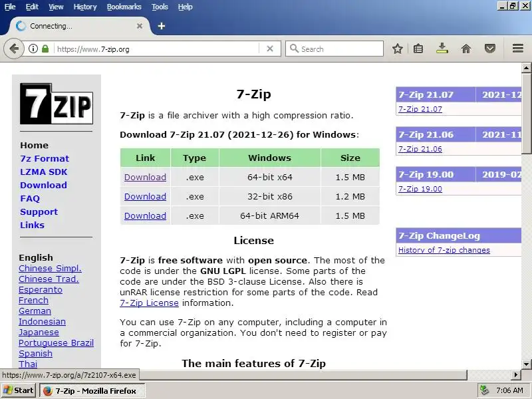Open the Bookmarks menu
This screenshot has height=399, width=532.
coord(124,7)
